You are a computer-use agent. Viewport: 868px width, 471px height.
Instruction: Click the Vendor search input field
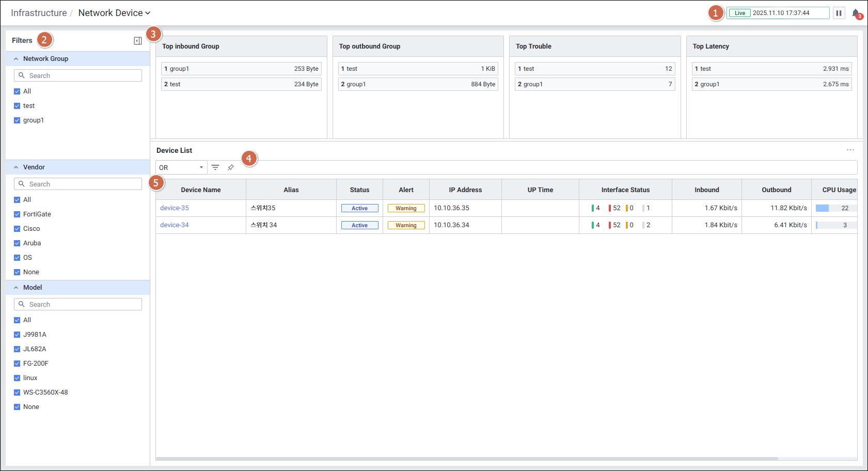(83, 184)
